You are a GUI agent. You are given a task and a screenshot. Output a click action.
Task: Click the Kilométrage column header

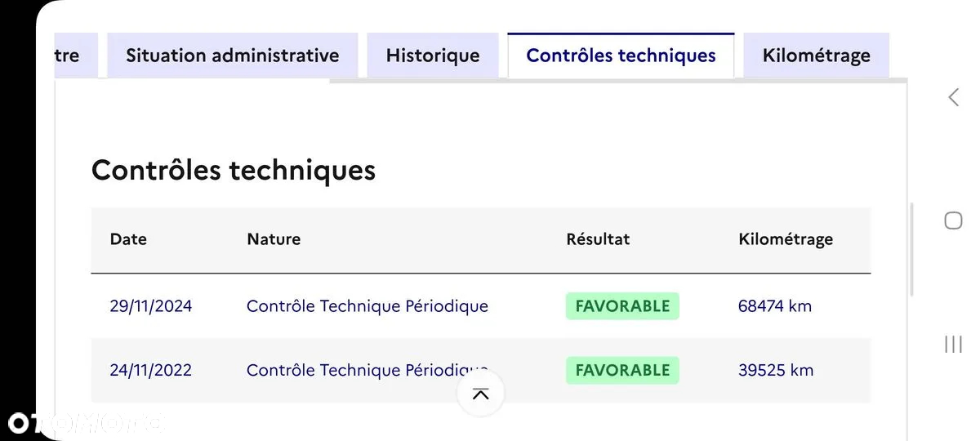coord(786,239)
